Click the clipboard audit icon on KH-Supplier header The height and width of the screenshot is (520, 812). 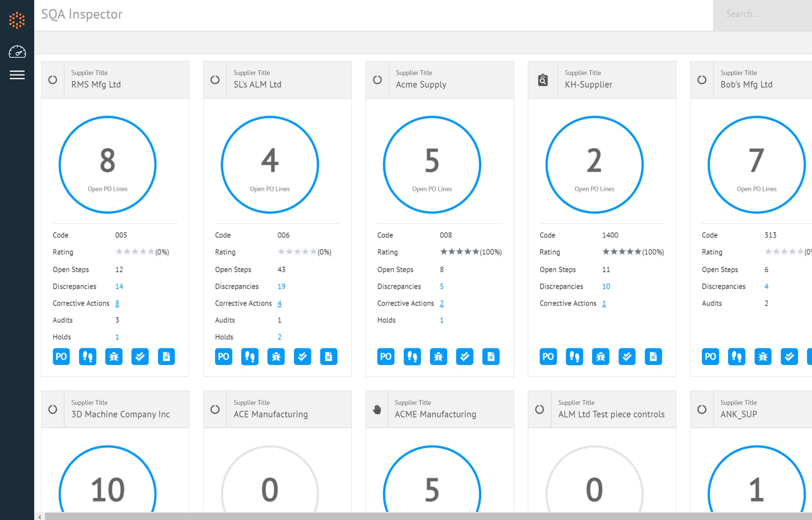point(542,80)
